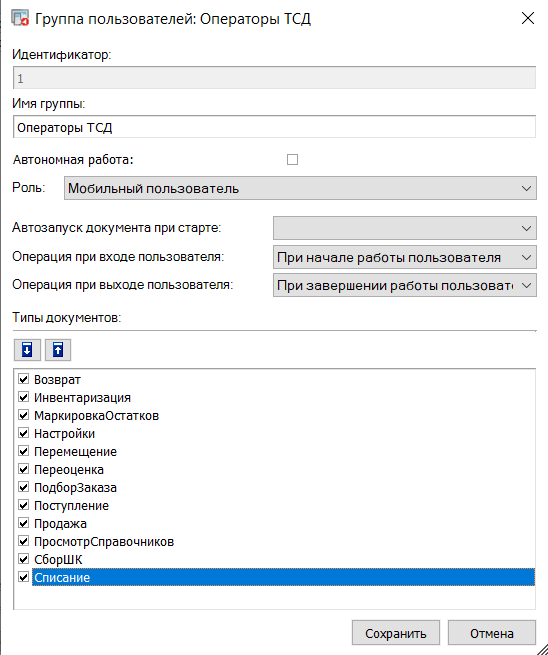Open the Роль dropdown

point(300,188)
